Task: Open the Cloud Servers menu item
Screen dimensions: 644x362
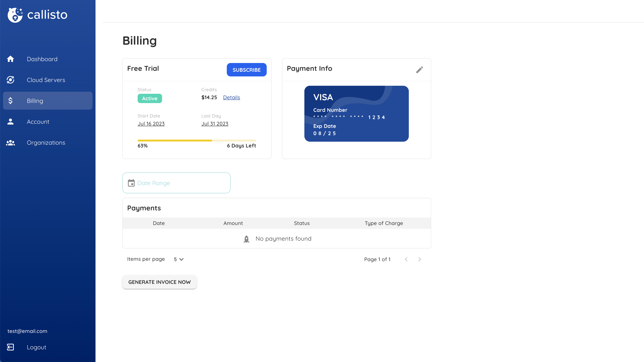Action: coord(46,80)
